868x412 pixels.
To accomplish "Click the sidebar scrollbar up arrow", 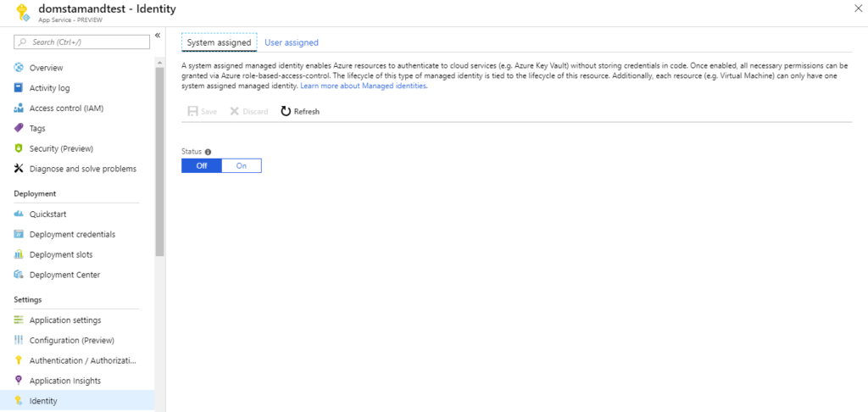I will click(x=159, y=61).
